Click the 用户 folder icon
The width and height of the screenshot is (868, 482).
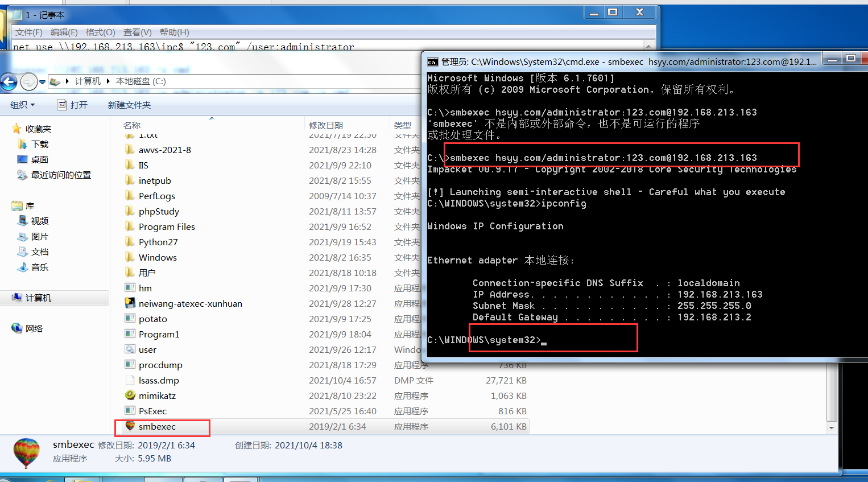130,273
